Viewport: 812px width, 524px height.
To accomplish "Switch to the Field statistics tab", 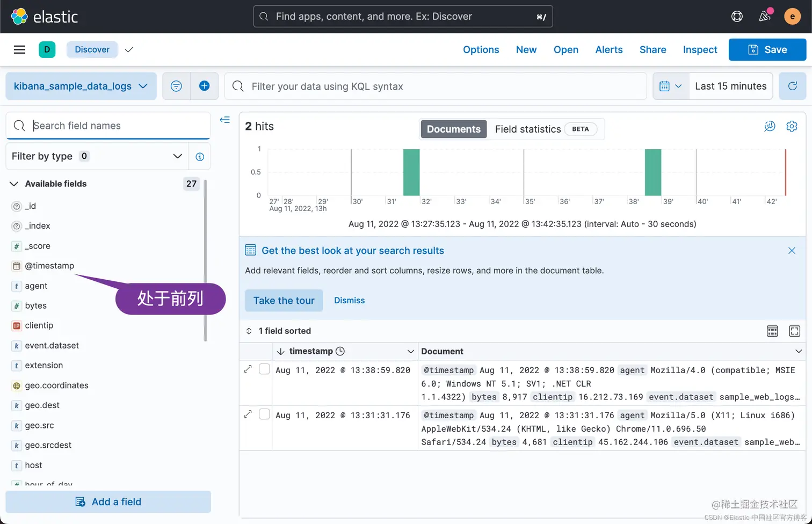I will pos(546,129).
